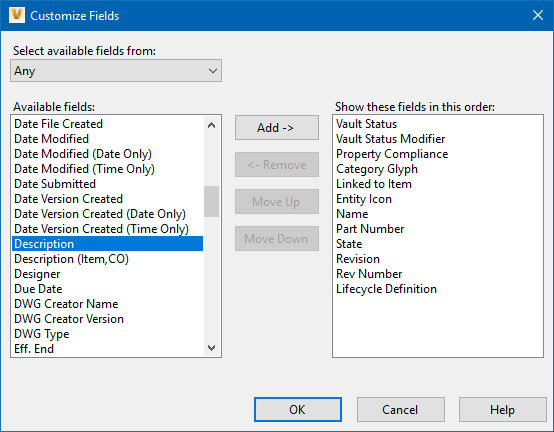Click the Vault app icon in title bar

[17, 15]
